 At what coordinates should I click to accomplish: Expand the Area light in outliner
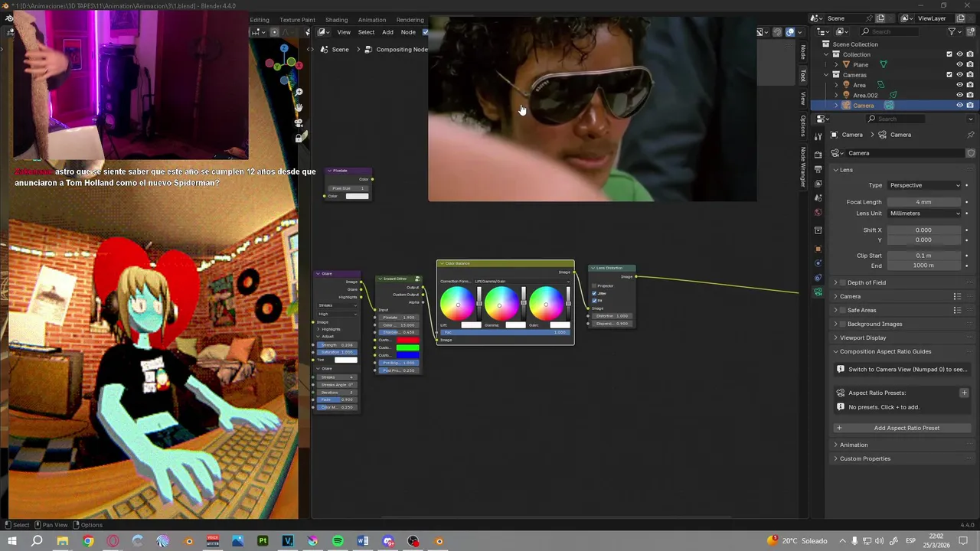pos(836,85)
